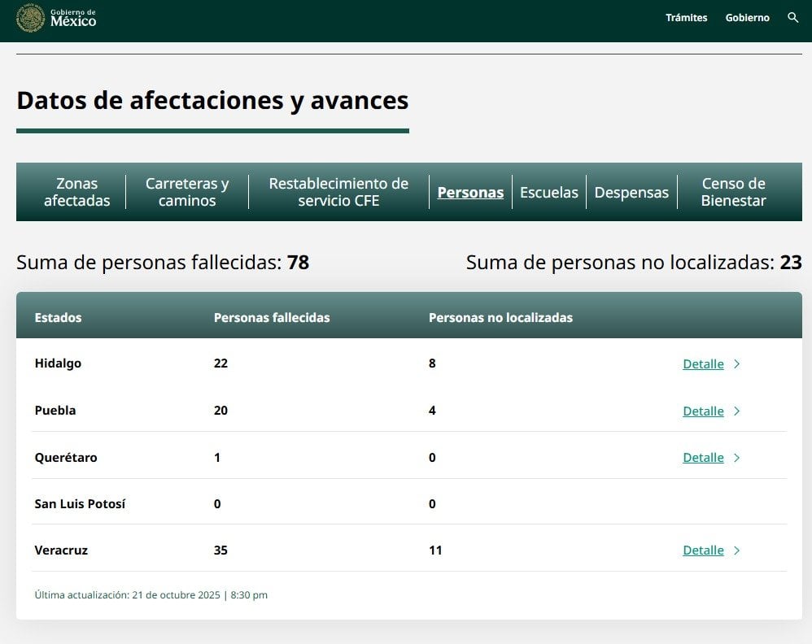Go to the Escuelas tab
812x644 pixels.
[x=548, y=193]
